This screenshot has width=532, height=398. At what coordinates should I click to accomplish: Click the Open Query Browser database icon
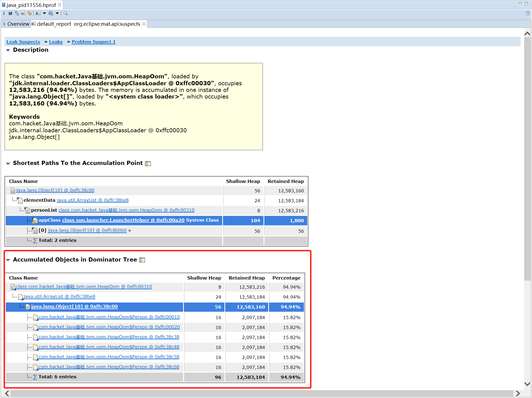(51, 13)
